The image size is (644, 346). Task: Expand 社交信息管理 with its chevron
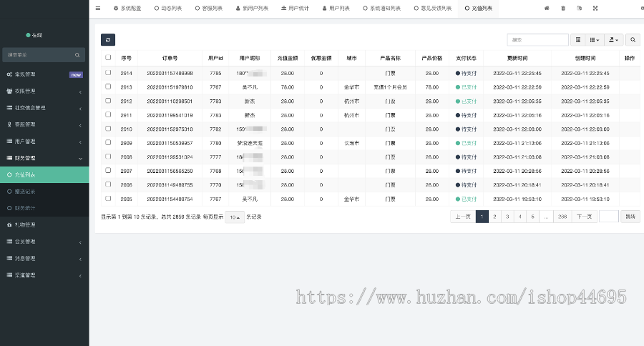coord(80,109)
